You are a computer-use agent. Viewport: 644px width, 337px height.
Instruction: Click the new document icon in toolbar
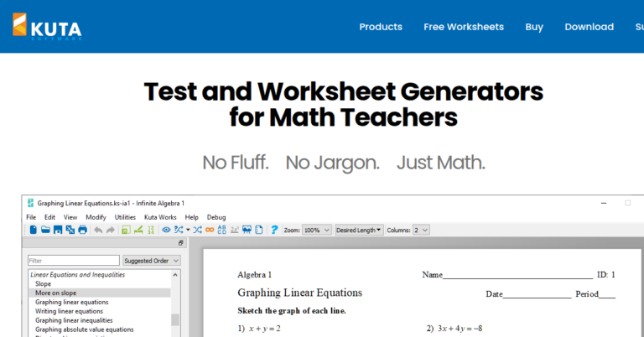pos(34,230)
